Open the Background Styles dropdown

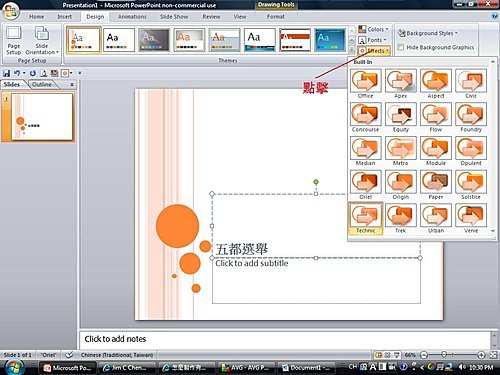point(428,33)
